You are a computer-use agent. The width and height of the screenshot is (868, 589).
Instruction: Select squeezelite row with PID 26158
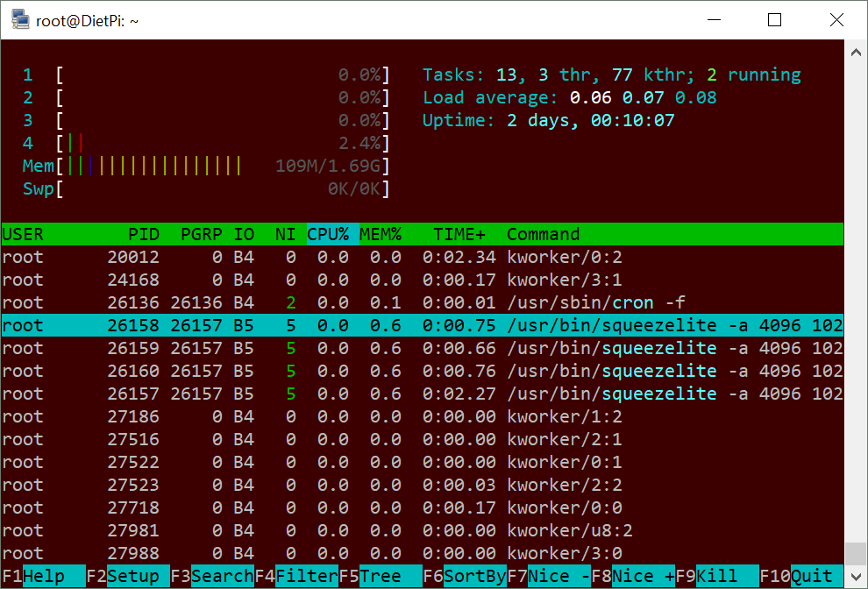point(423,325)
